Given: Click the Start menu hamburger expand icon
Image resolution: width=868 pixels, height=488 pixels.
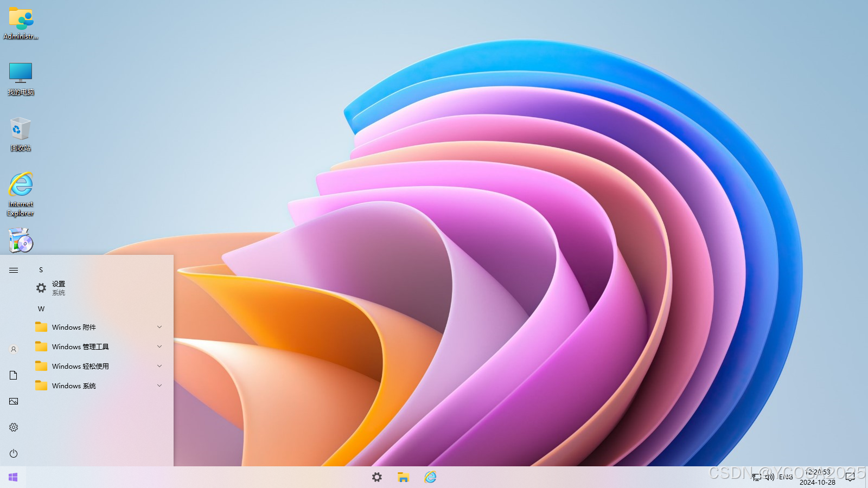Looking at the screenshot, I should 14,270.
